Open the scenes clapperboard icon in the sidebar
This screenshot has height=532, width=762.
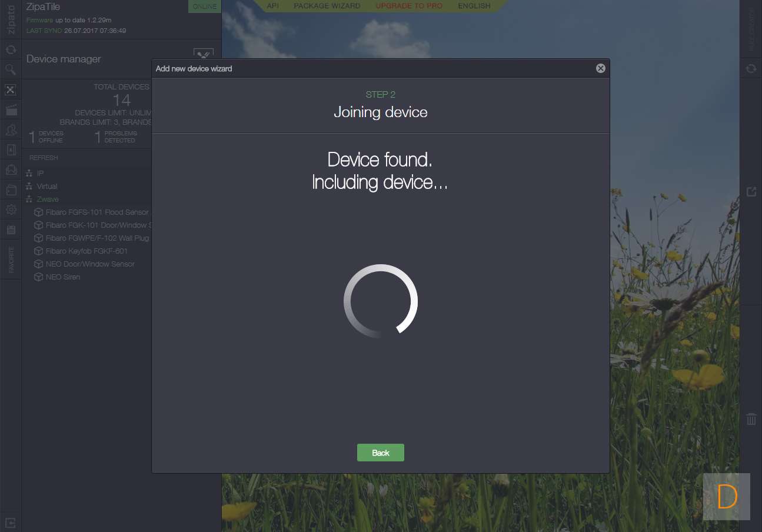11,109
